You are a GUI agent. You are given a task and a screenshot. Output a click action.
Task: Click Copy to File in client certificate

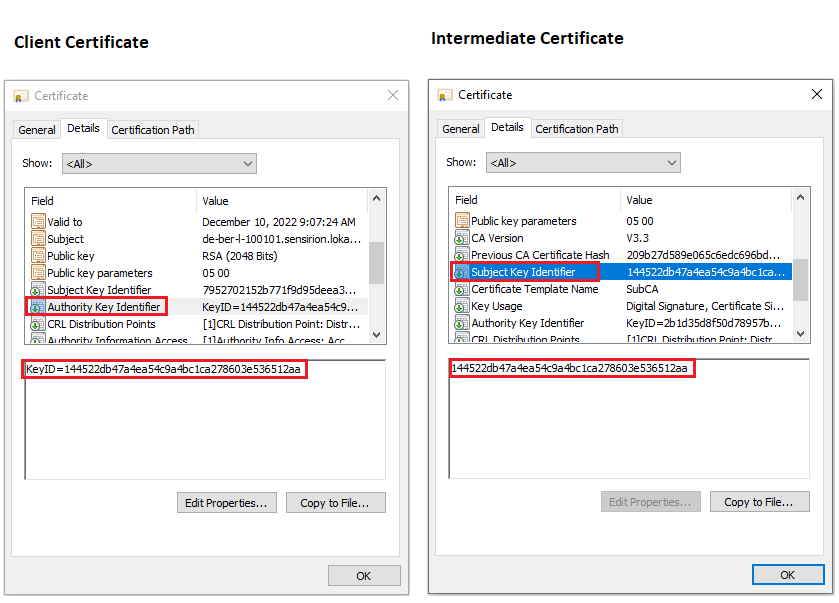point(335,503)
